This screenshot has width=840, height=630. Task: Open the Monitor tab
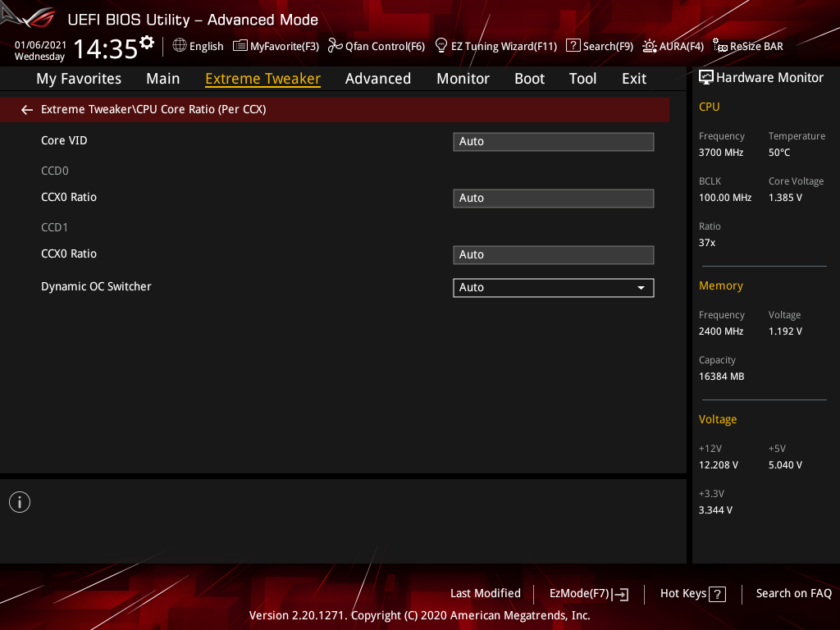click(463, 79)
